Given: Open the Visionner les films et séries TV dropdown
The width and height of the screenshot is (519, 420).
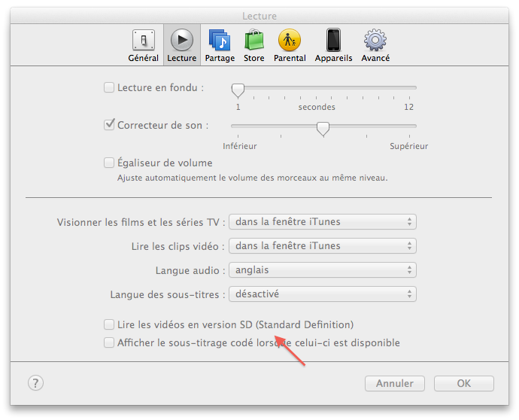Looking at the screenshot, I should (323, 222).
